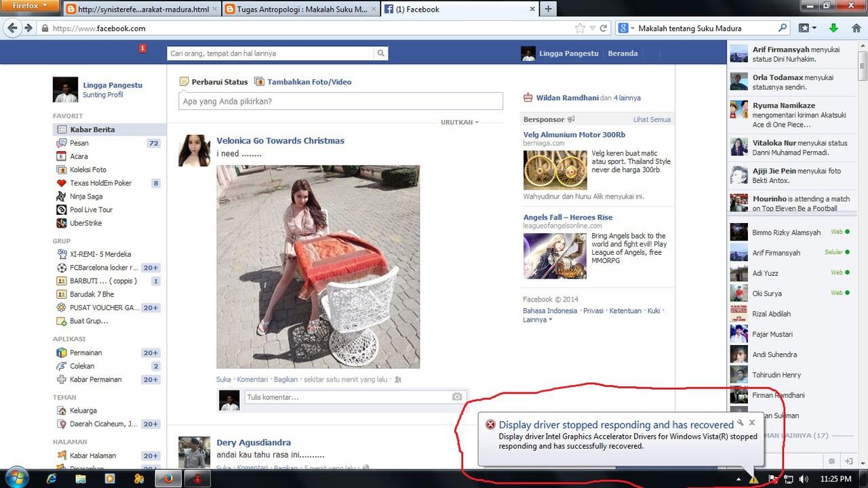Viewport: 868px width, 488px height.
Task: Click Lihat Semua sponsored link
Action: point(652,119)
